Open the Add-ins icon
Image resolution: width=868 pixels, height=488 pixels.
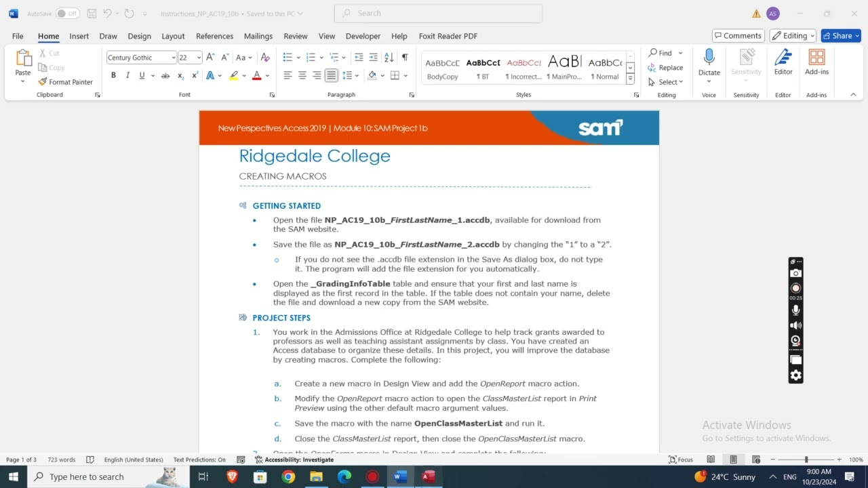[816, 62]
